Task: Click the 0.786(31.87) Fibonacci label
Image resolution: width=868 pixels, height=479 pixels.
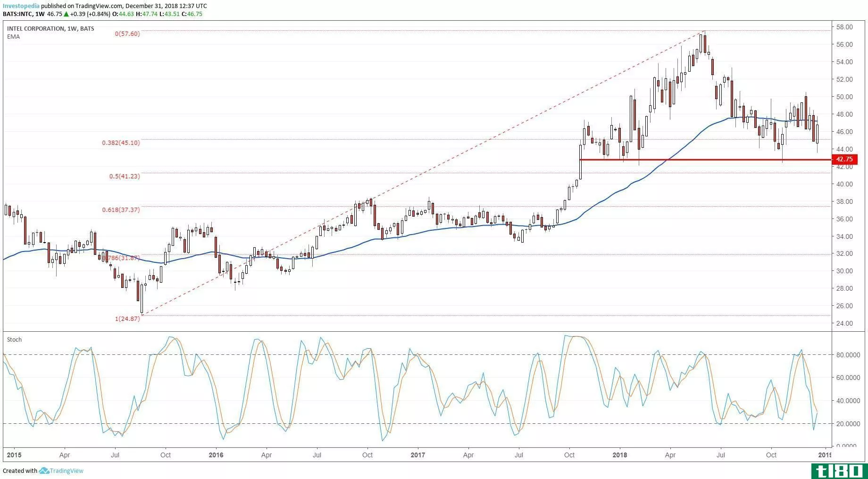Action: coord(121,258)
